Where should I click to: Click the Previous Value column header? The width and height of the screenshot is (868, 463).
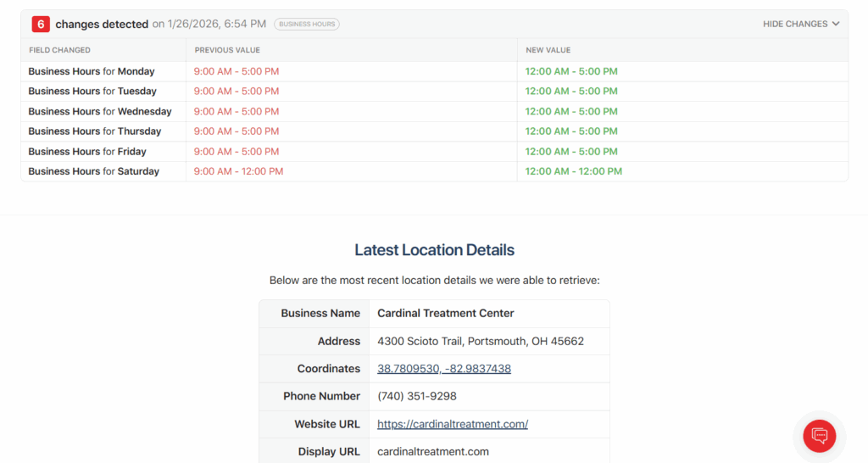click(227, 50)
